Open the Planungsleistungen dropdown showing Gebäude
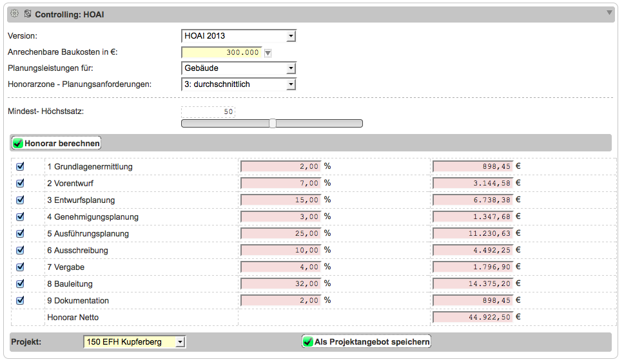 [239, 68]
